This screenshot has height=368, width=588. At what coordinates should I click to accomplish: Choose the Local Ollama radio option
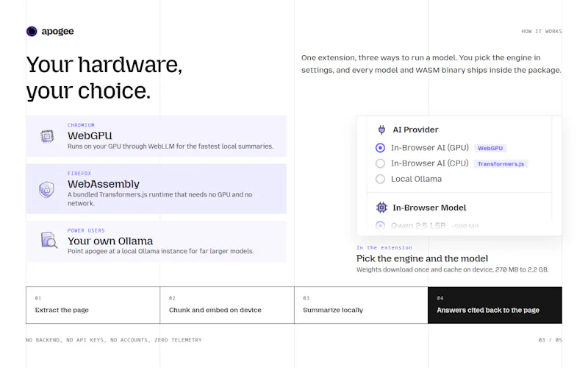(380, 179)
